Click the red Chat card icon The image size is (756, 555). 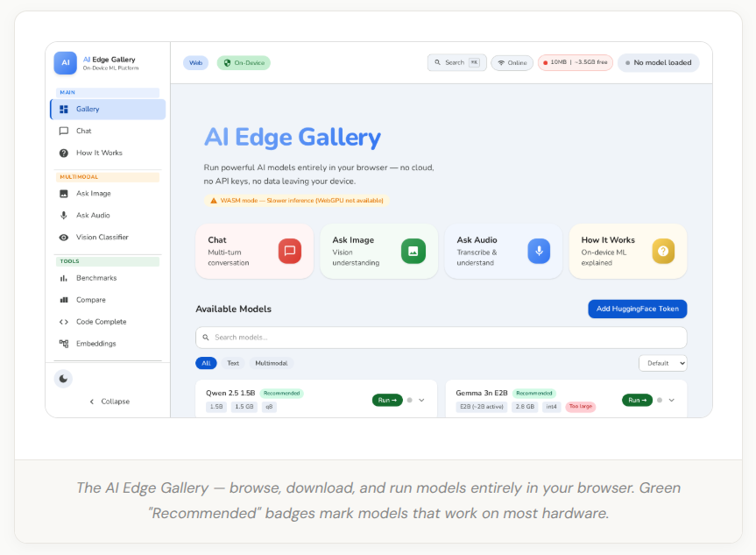click(290, 251)
